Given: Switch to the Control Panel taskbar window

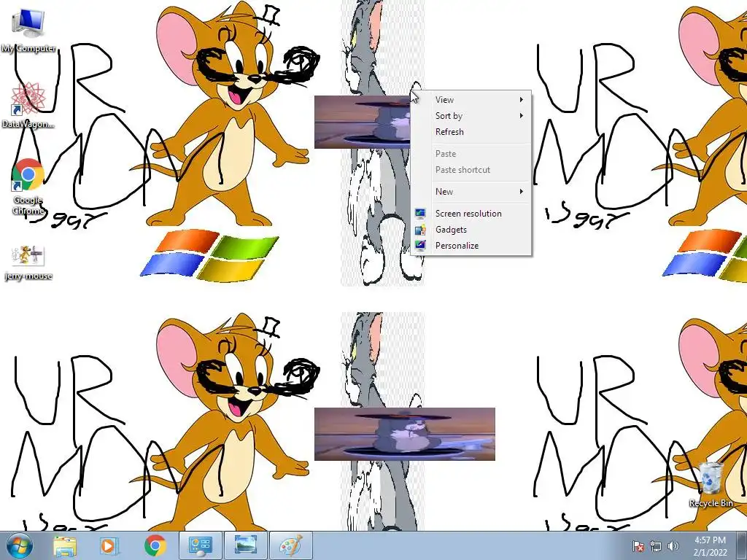Looking at the screenshot, I should click(201, 546).
